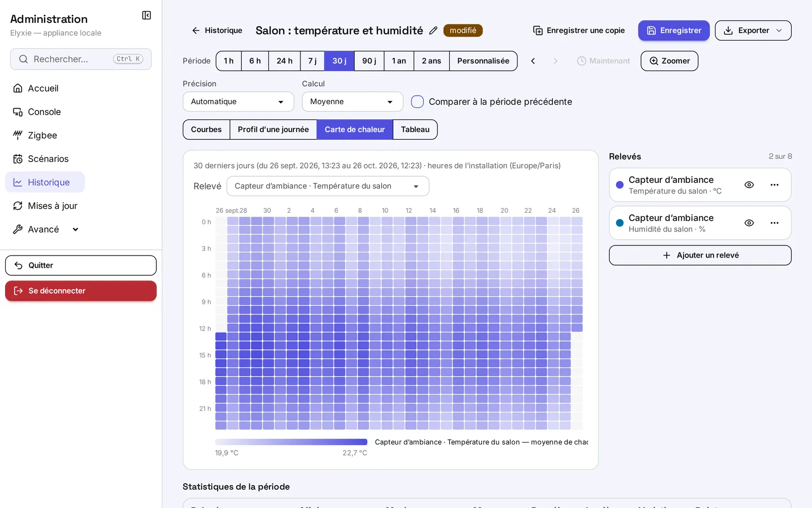Enable Comparer à la période précédente
The width and height of the screenshot is (812, 508).
pos(417,102)
